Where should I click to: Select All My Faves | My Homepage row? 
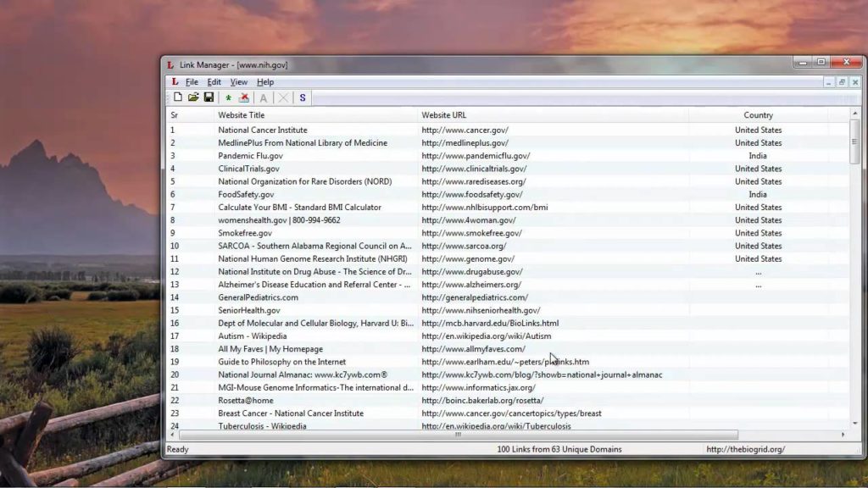508,349
